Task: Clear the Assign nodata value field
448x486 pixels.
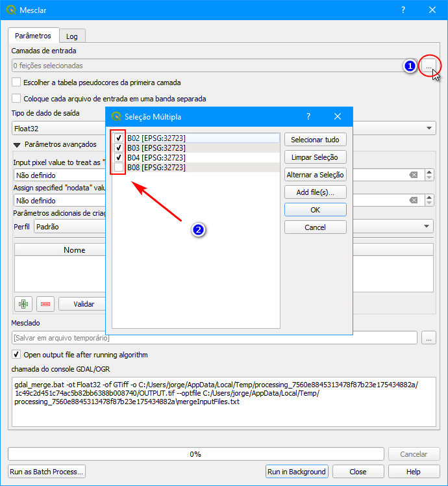Action: [x=413, y=201]
